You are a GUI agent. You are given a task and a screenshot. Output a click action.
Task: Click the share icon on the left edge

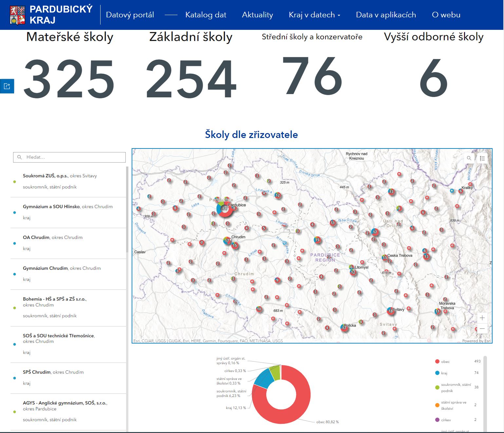7,86
